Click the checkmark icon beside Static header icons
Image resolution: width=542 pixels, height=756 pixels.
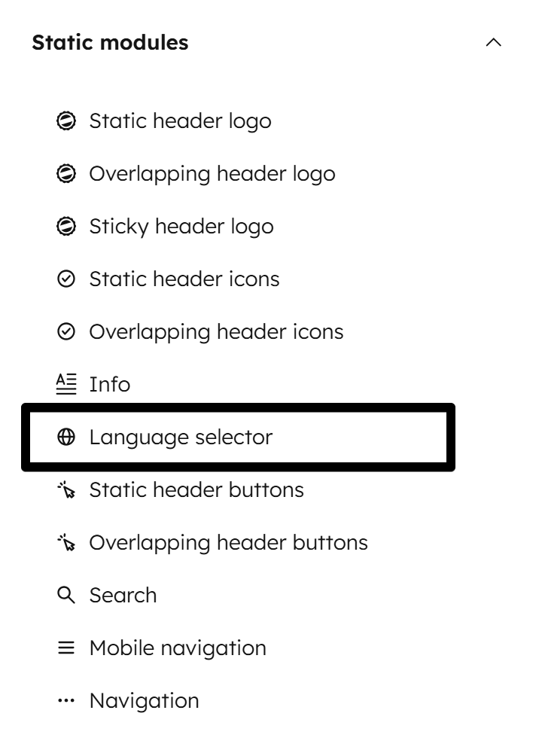click(x=69, y=278)
